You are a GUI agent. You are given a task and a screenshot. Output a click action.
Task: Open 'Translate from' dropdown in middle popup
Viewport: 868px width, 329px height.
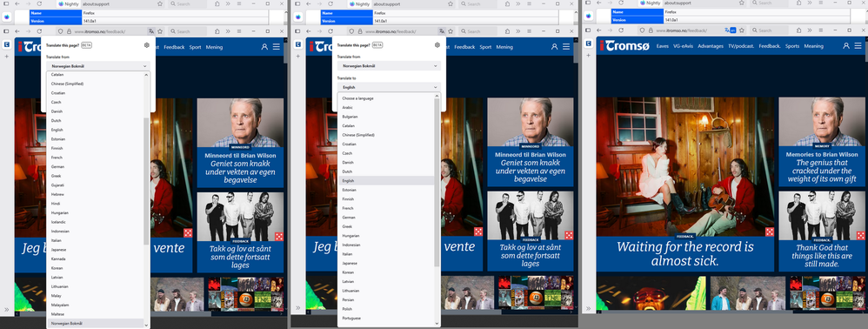click(389, 66)
